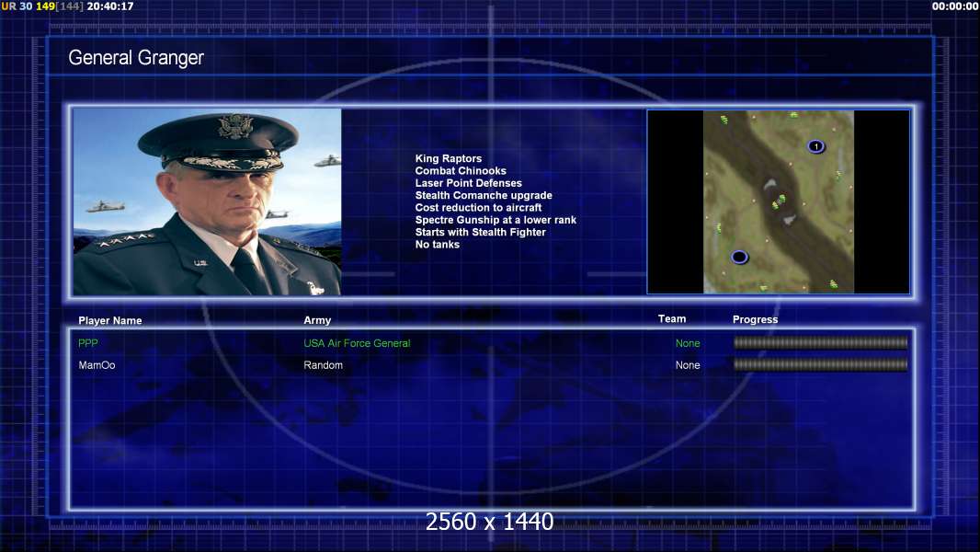980x552 pixels.
Task: Click the 'No tanks' line
Action: [x=437, y=245]
